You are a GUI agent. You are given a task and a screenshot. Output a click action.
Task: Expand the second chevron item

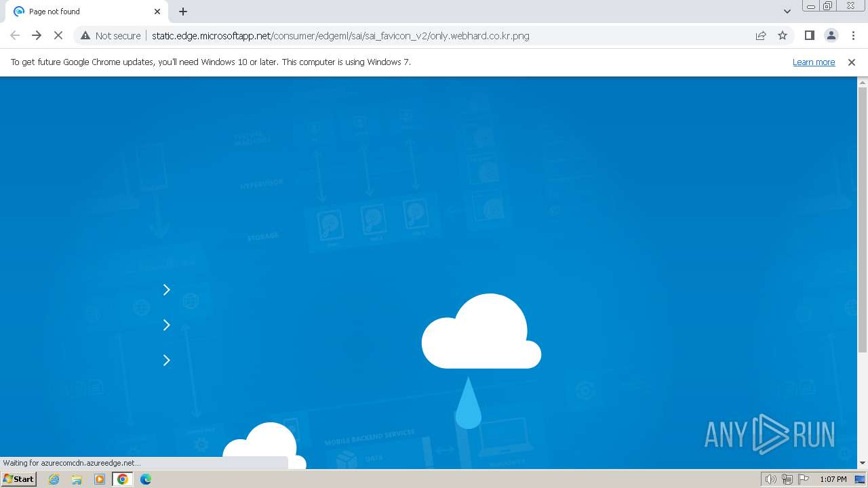pyautogui.click(x=167, y=325)
